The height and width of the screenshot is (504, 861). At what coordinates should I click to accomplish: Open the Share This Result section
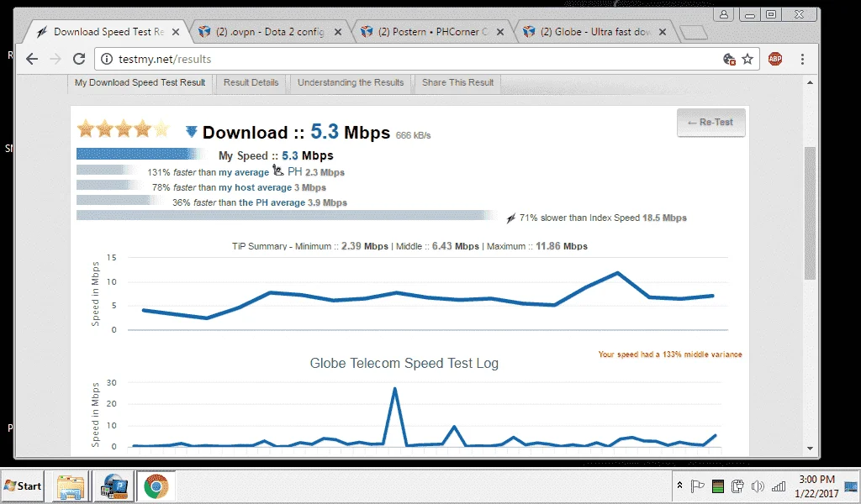pos(457,83)
